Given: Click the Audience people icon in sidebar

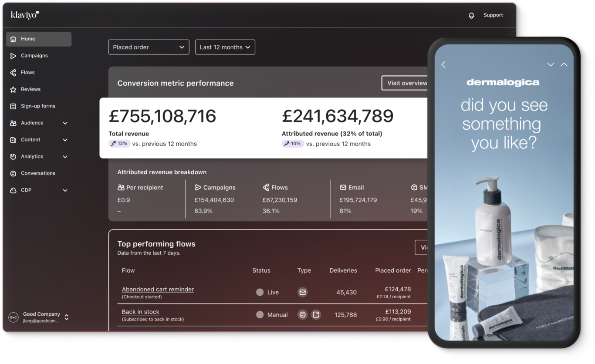Looking at the screenshot, I should pyautogui.click(x=13, y=123).
